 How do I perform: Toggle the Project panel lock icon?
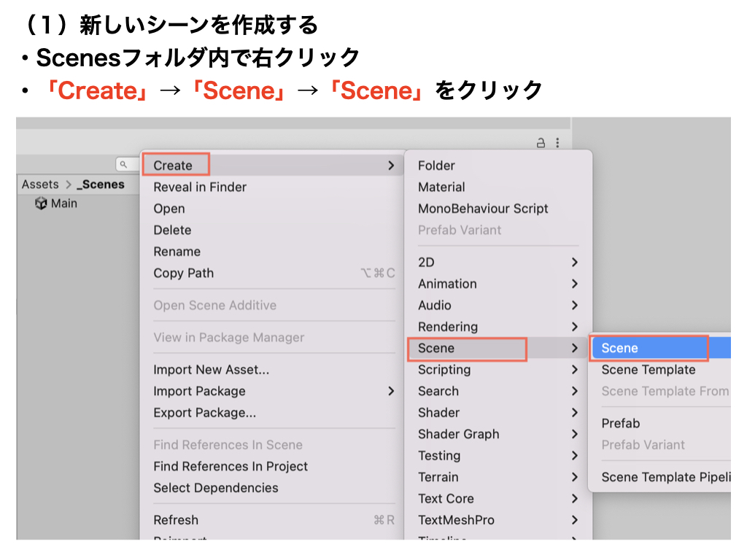pos(541,143)
